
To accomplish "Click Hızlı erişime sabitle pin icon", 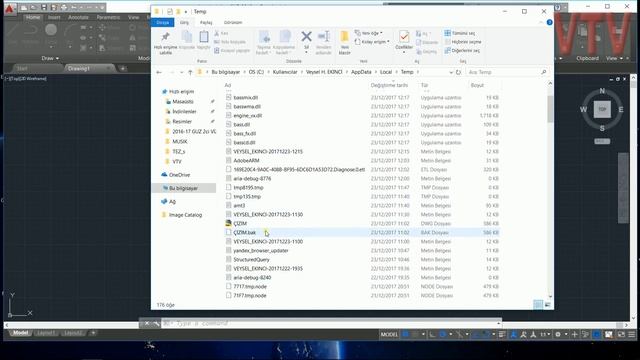I will [x=165, y=37].
